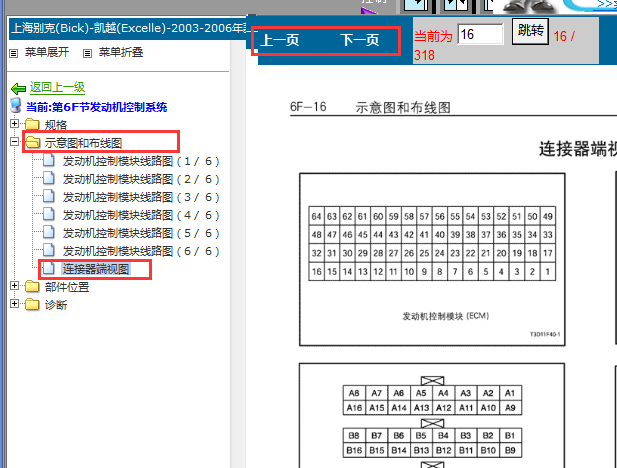Expand all menus with 菜单展开

coord(47,52)
